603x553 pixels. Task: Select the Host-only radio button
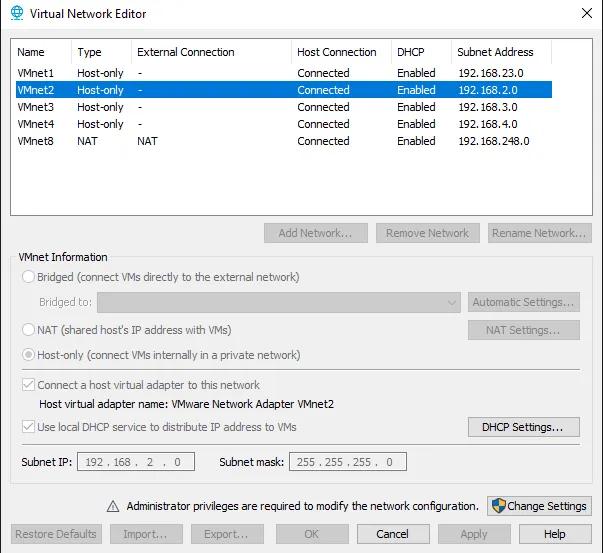click(x=28, y=355)
